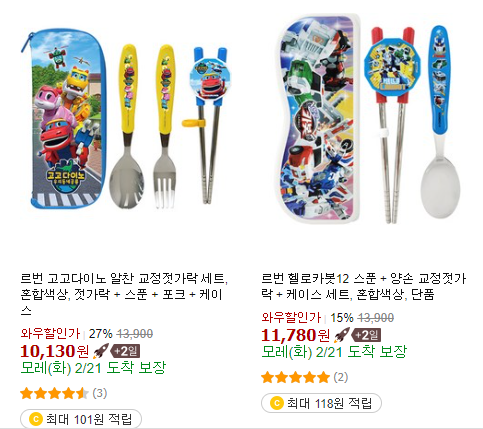Select the 최대 101원 적립 cashback badge
Screen dimensions: 483x429
click(x=81, y=419)
